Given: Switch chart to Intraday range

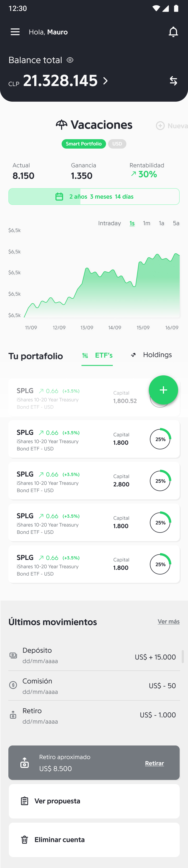Looking at the screenshot, I should (109, 223).
